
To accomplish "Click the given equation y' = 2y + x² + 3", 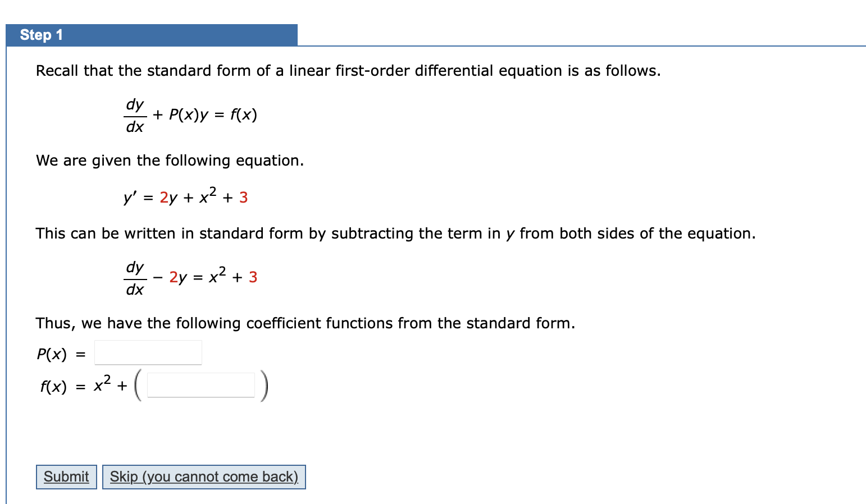I will click(x=185, y=196).
